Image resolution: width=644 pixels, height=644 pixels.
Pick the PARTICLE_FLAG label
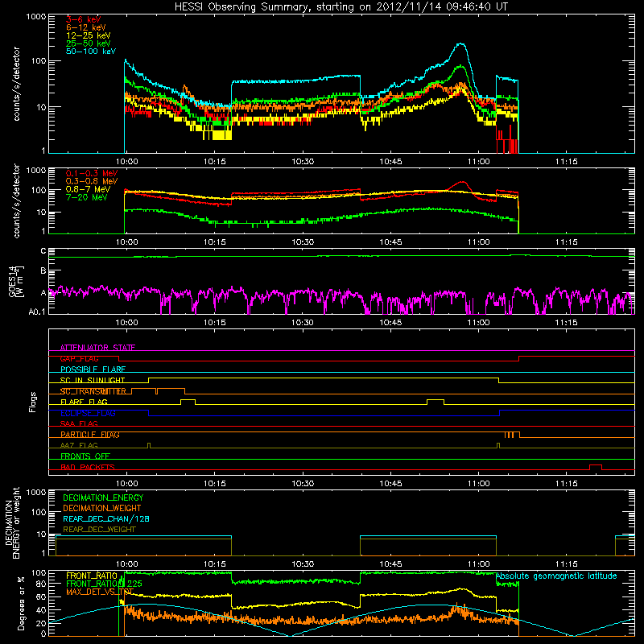(90, 435)
